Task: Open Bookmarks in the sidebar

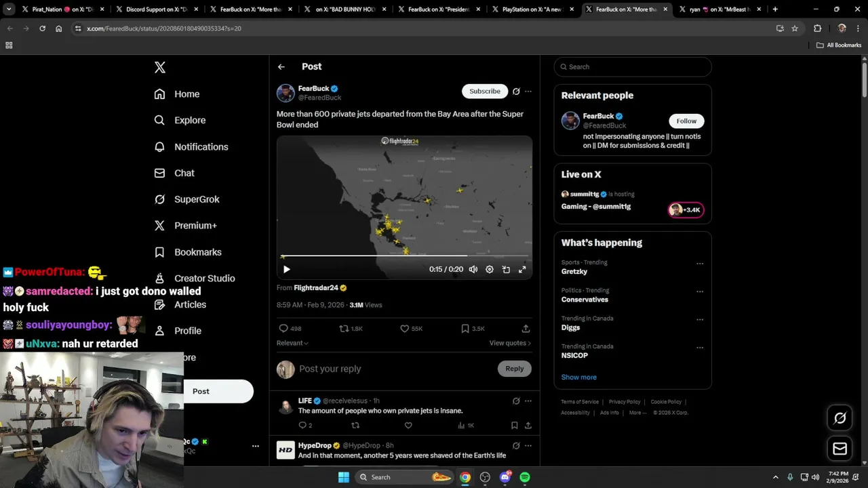Action: 188,252
